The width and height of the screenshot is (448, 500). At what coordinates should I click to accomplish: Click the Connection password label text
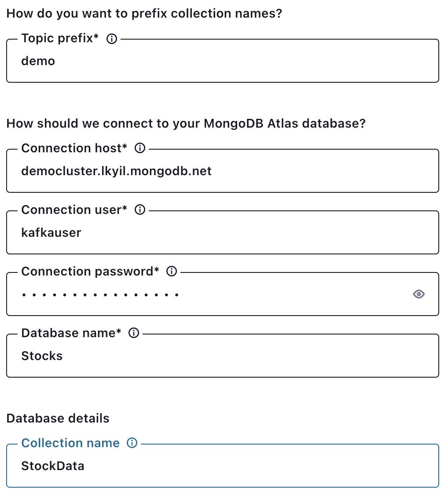tap(90, 272)
